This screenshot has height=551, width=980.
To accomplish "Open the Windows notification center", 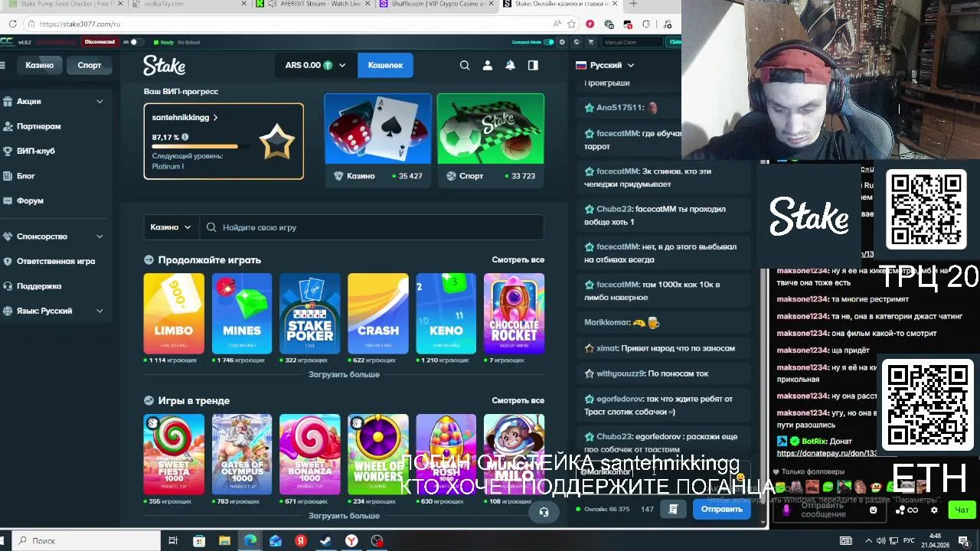I will 965,540.
